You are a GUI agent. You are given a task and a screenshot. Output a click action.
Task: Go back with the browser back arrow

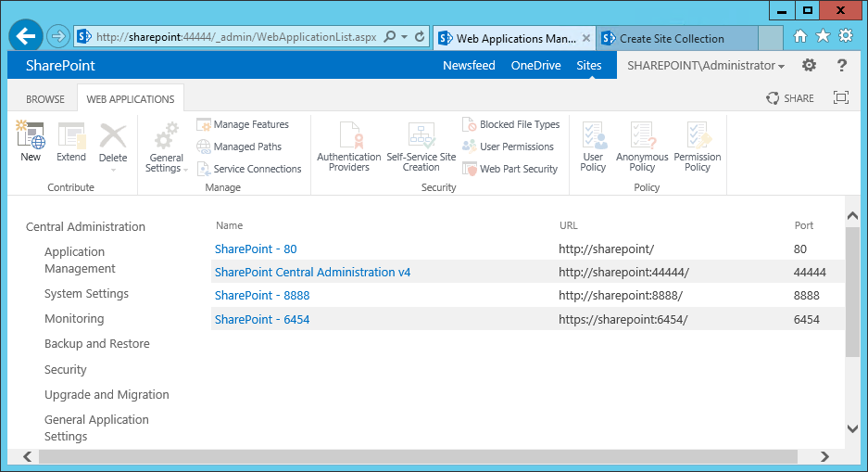26,36
